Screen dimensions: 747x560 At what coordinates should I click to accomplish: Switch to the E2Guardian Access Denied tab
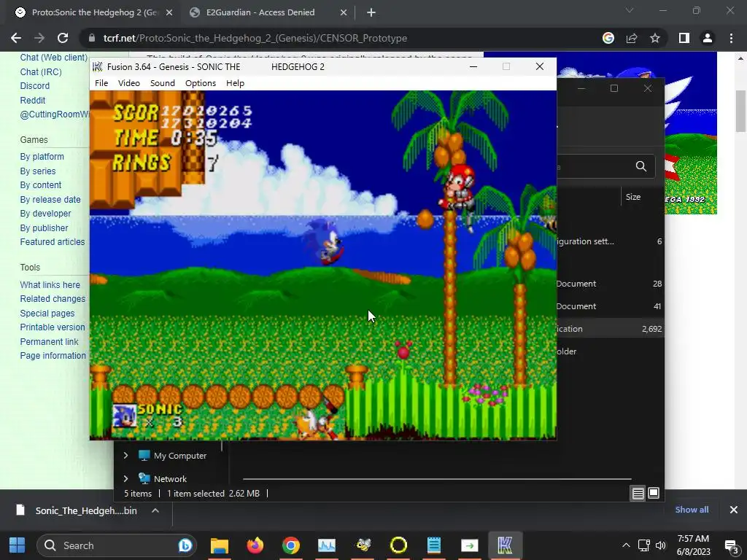click(260, 12)
